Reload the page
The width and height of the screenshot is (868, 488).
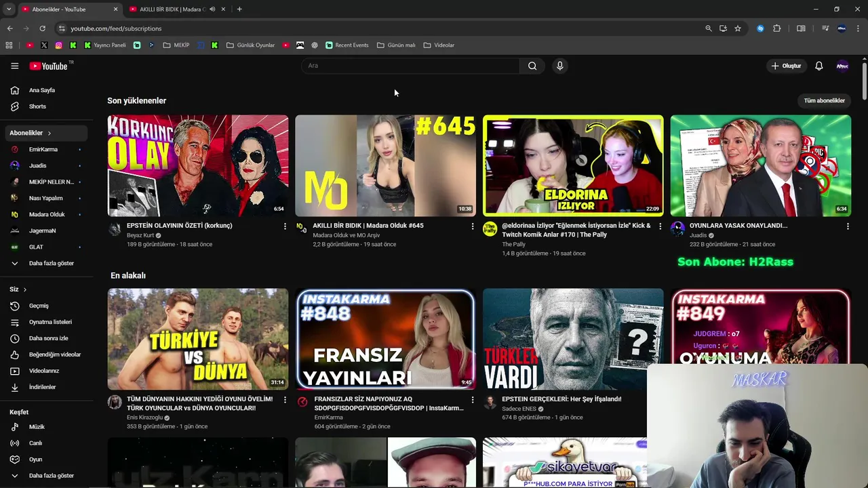[x=42, y=28]
